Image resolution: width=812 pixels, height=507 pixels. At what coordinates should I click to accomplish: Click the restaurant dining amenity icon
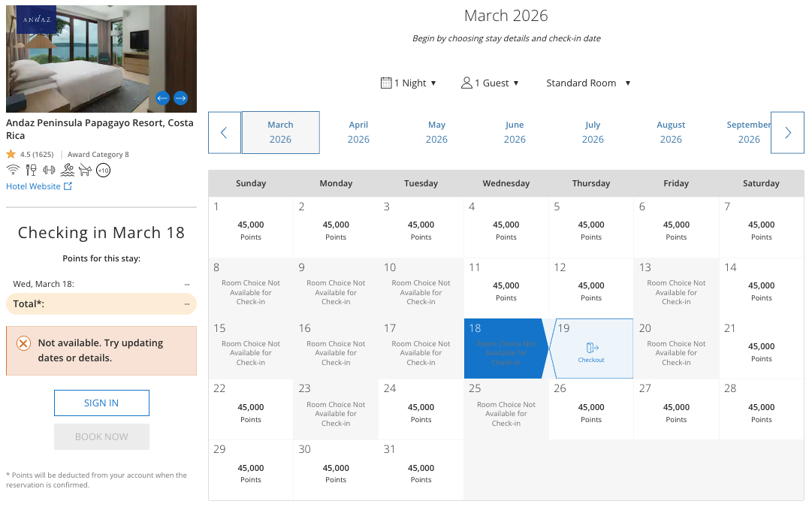click(32, 170)
